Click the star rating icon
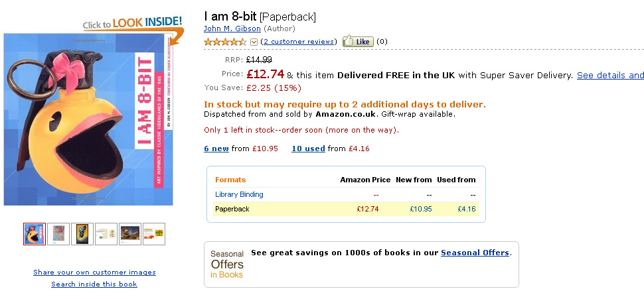The height and width of the screenshot is (299, 644). [x=225, y=42]
